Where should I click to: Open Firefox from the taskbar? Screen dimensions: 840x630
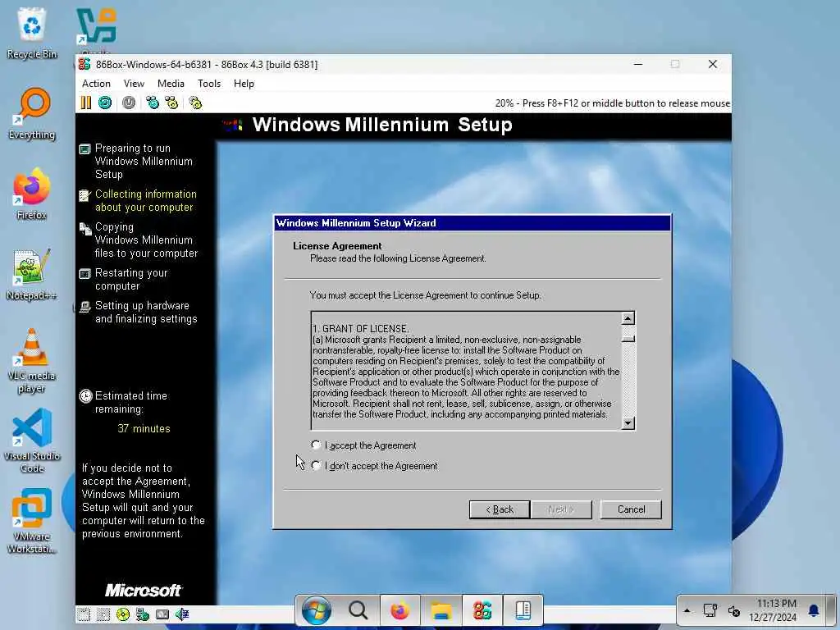coord(399,610)
